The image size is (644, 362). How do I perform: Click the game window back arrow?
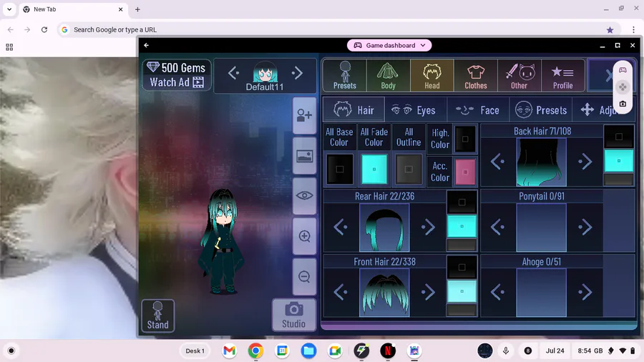(147, 45)
